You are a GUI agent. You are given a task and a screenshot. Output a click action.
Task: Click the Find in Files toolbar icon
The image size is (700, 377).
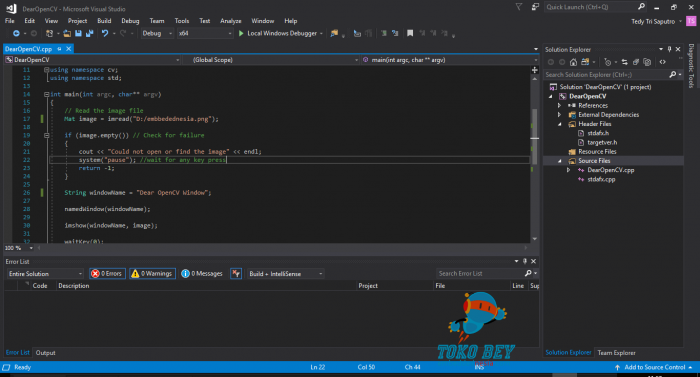pos(334,34)
